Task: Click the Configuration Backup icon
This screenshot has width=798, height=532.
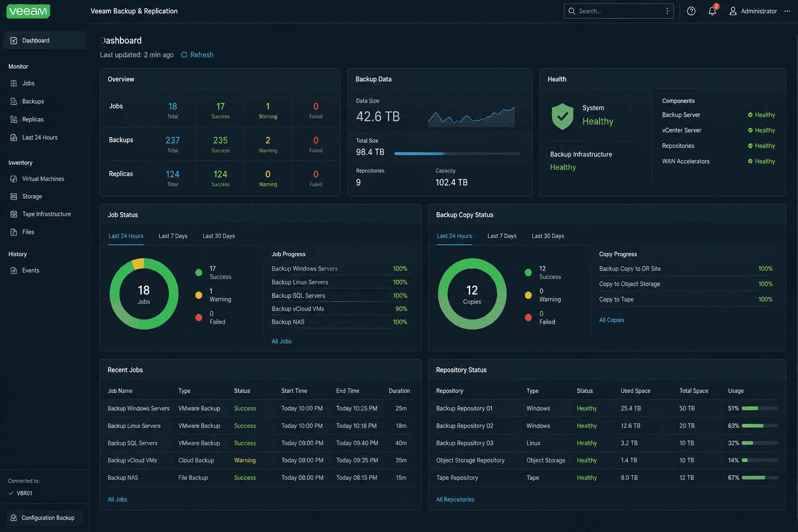Action: [x=14, y=518]
